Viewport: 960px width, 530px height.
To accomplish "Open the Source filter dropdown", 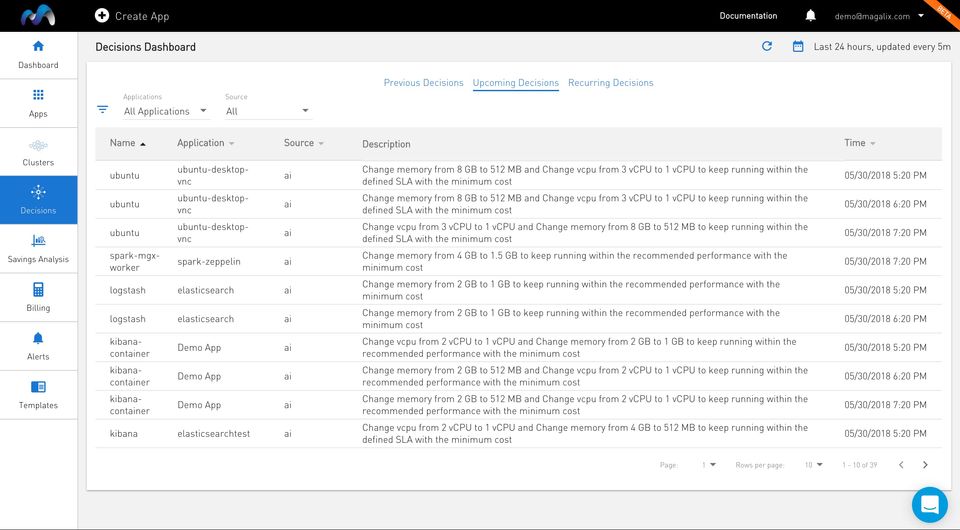I will (x=267, y=111).
